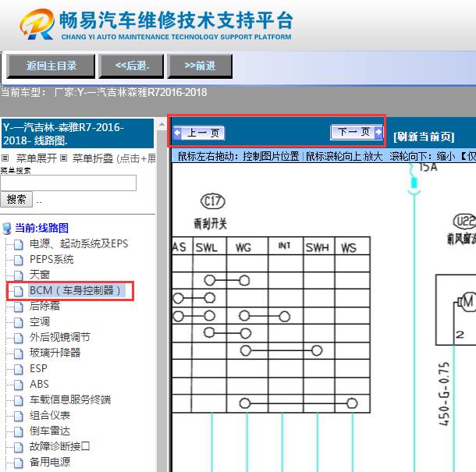Open 倒车雷达 tree item
476x472 pixels.
click(x=50, y=431)
